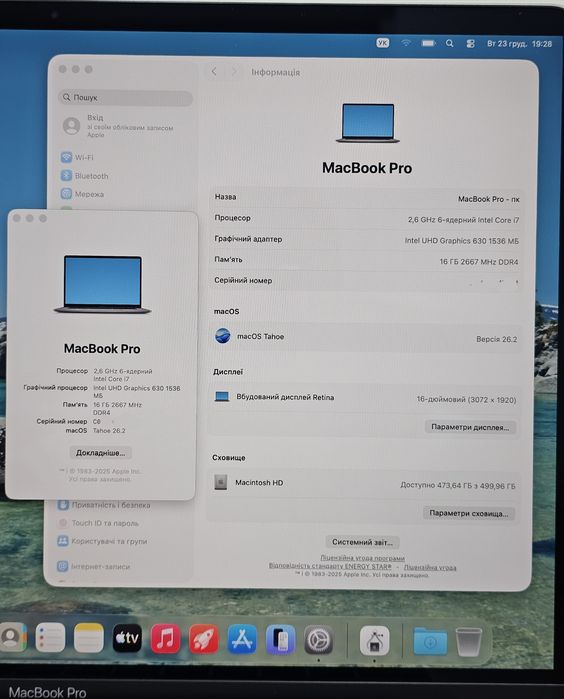Open Control Center from the menu bar
This screenshot has width=564, height=699.
470,44
